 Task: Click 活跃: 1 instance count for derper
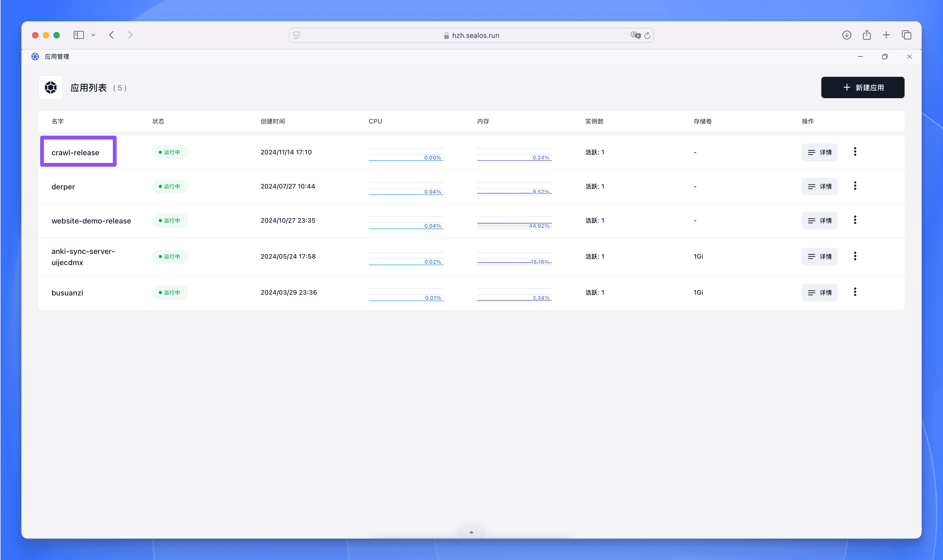click(x=595, y=186)
